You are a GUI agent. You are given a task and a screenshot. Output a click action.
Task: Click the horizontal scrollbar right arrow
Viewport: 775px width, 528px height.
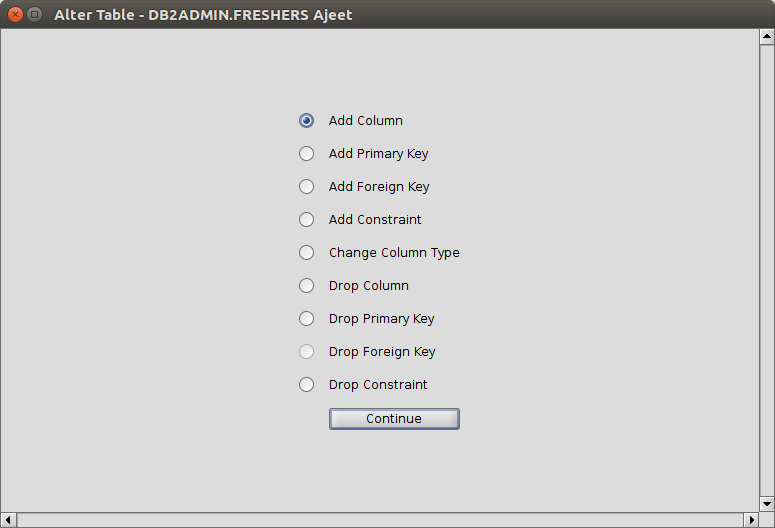751,520
